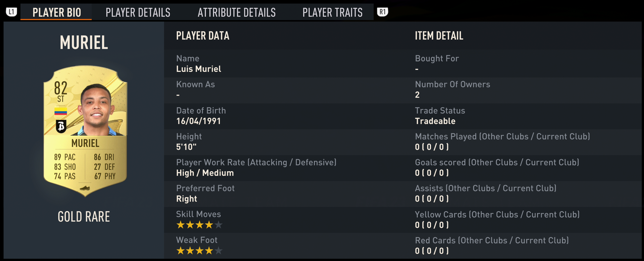The height and width of the screenshot is (261, 644).
Task: Switch to the Player Details tab
Action: tap(138, 13)
